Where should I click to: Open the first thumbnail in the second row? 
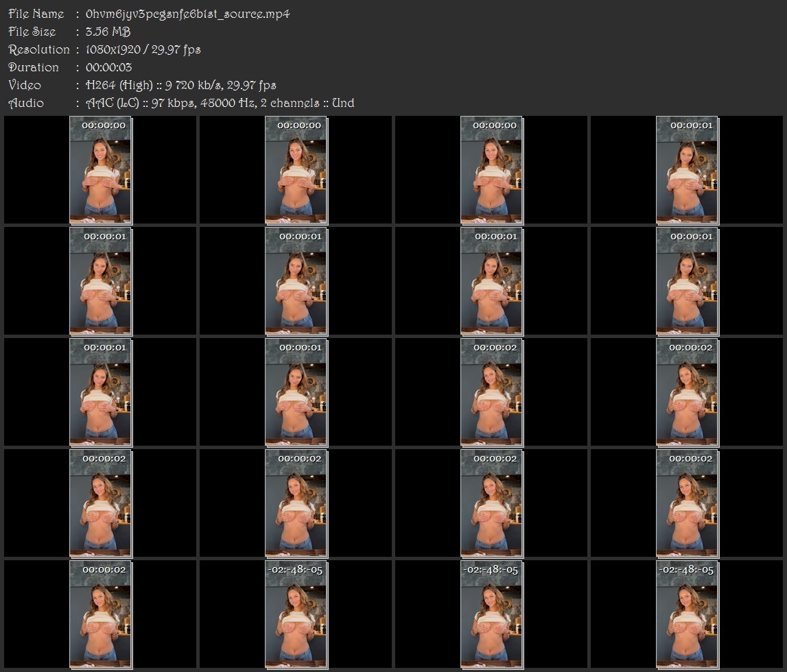(100, 281)
